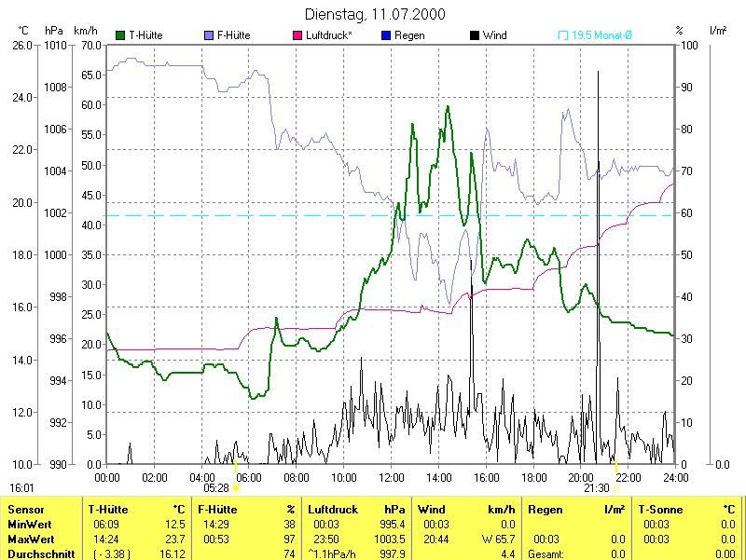
Task: Click the T-Hütte legend label
Action: pyautogui.click(x=145, y=35)
